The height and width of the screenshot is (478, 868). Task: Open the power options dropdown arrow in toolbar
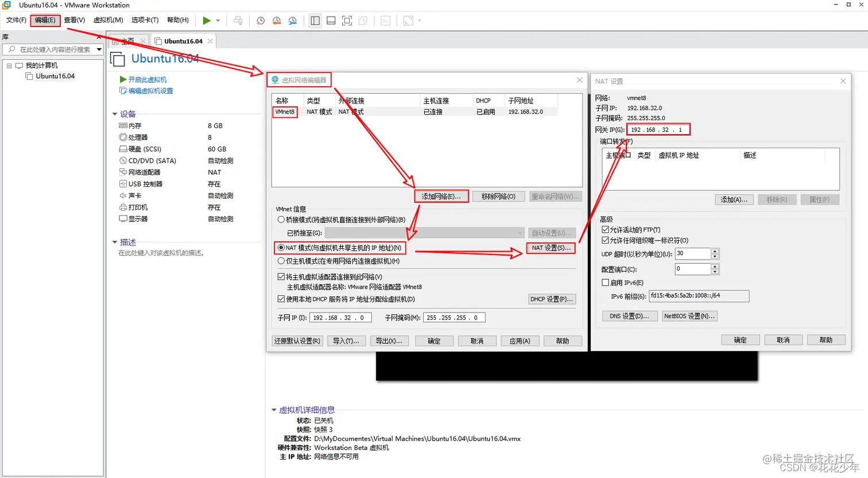coord(218,21)
